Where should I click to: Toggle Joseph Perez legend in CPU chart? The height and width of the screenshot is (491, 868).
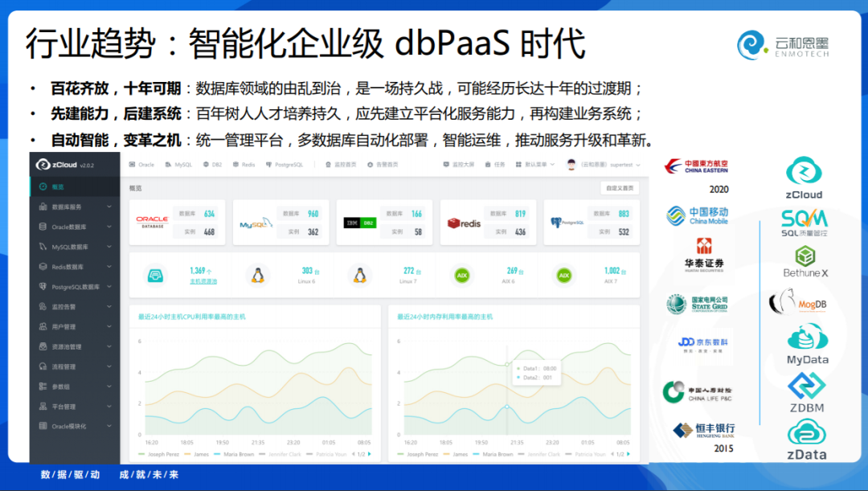coord(158,454)
